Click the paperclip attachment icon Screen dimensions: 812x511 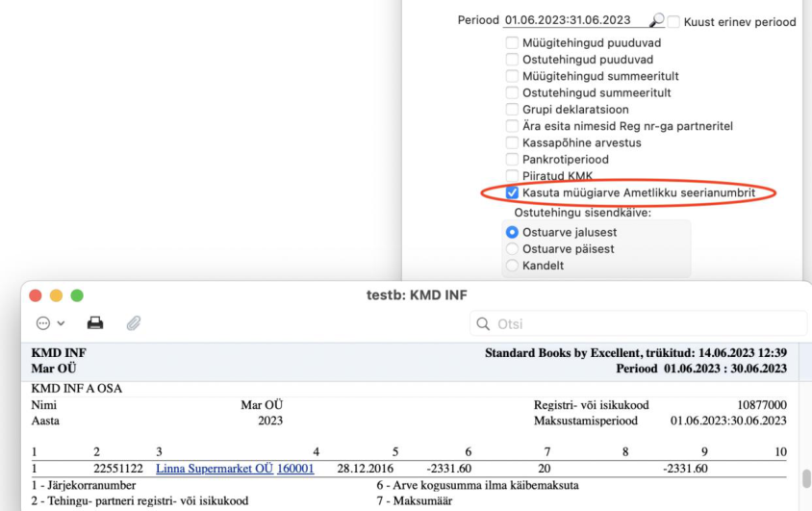[x=133, y=323]
